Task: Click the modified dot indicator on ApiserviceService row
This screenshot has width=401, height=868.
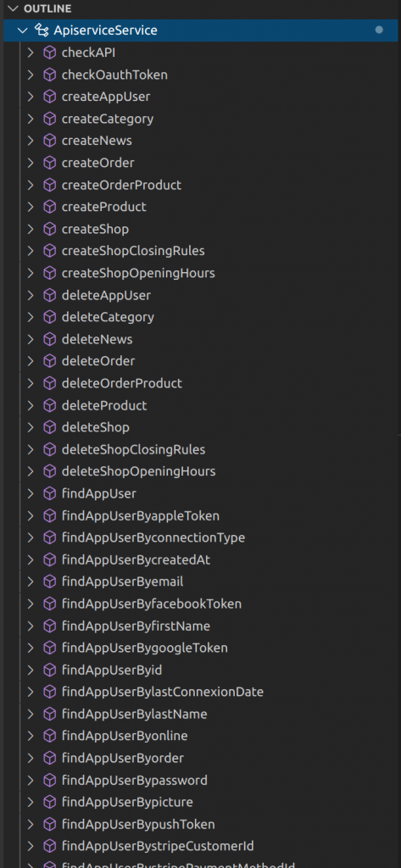Action: 379,30
